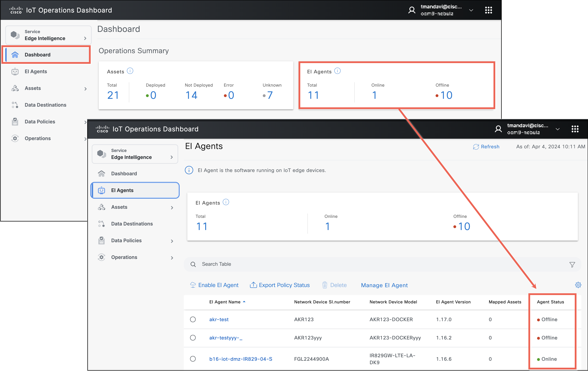Open Data Policies menu item in front window sidebar
The image size is (588, 390).
(135, 240)
